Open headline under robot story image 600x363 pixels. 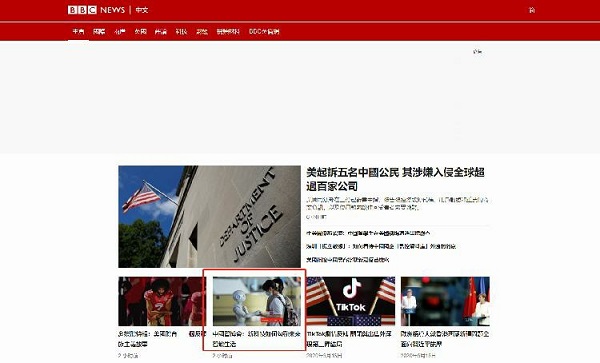[256, 339]
